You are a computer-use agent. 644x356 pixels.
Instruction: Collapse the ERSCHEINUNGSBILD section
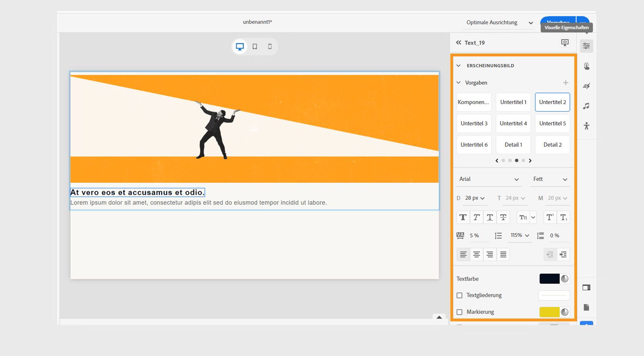(x=458, y=66)
